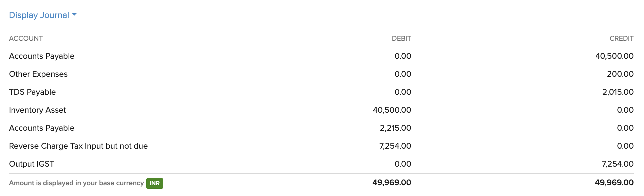Image resolution: width=644 pixels, height=196 pixels.
Task: Click the CREDIT column header
Action: [x=621, y=38]
